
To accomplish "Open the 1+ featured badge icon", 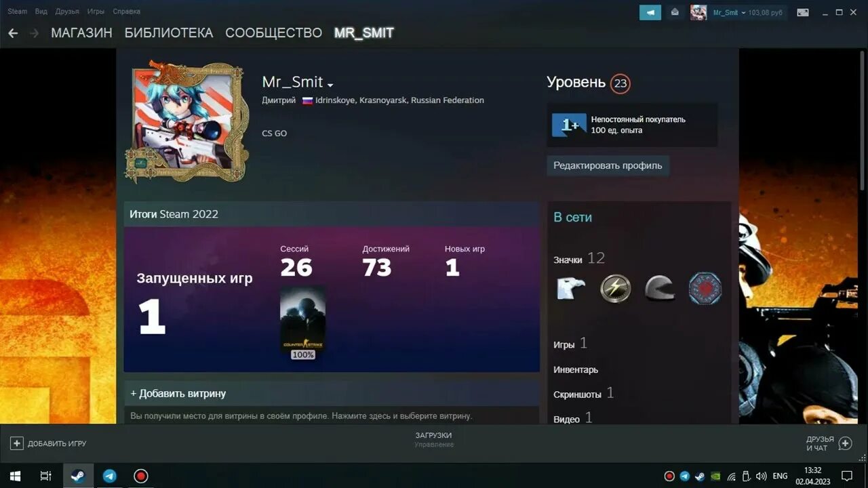I will coord(569,125).
